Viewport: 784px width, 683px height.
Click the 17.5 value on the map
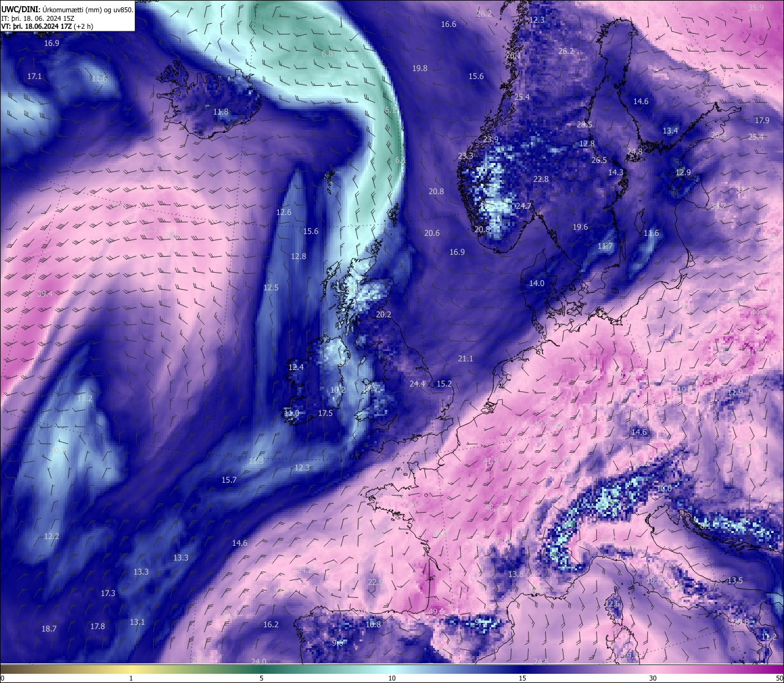325,413
